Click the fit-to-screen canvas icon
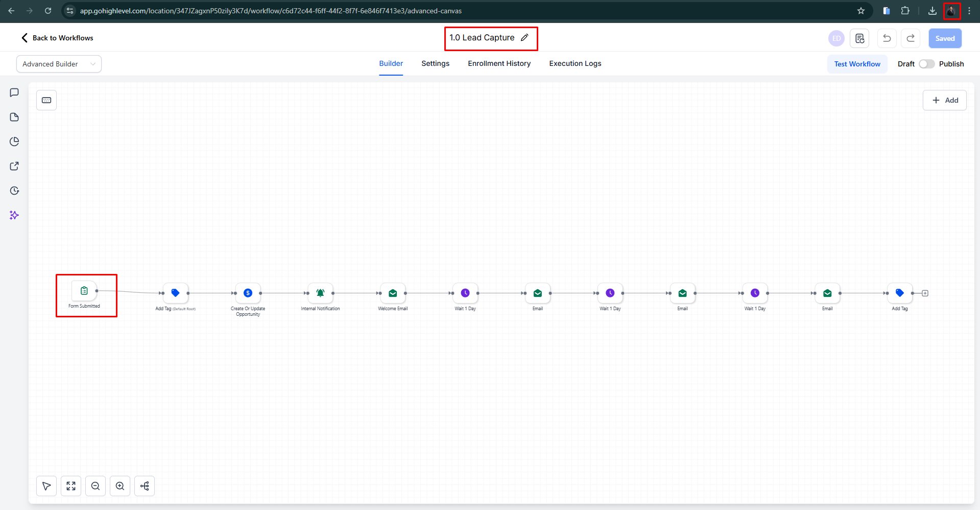This screenshot has height=510, width=980. (x=71, y=486)
